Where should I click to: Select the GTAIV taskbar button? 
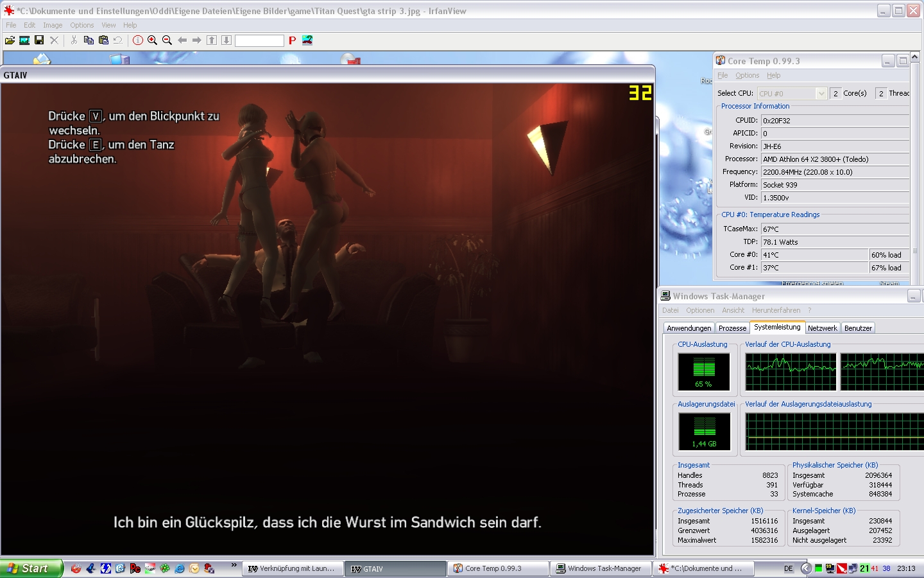point(395,568)
